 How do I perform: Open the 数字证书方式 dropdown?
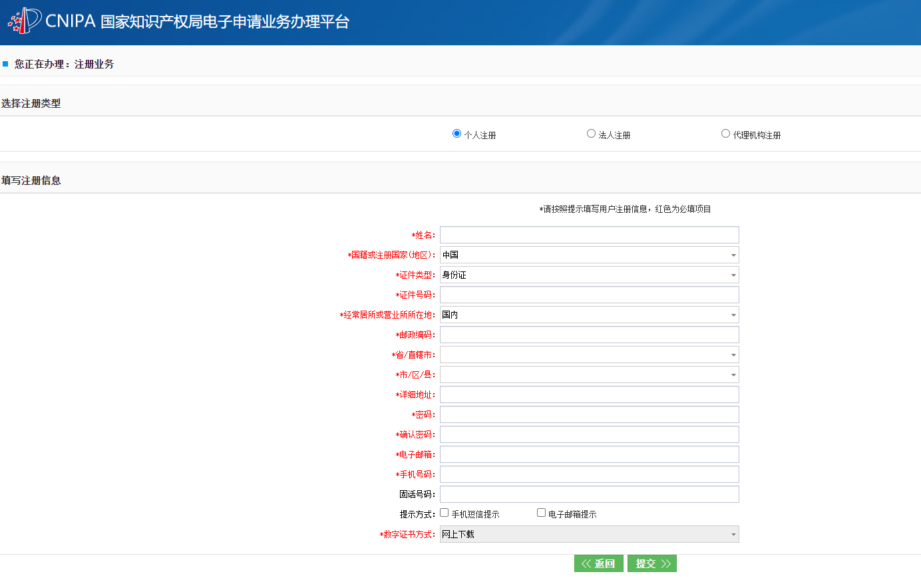pos(589,534)
